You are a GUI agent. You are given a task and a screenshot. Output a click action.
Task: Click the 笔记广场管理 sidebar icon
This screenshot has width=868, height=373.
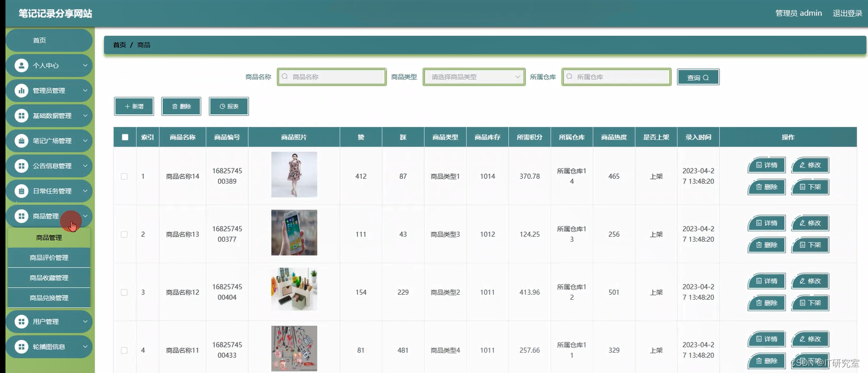pyautogui.click(x=21, y=141)
